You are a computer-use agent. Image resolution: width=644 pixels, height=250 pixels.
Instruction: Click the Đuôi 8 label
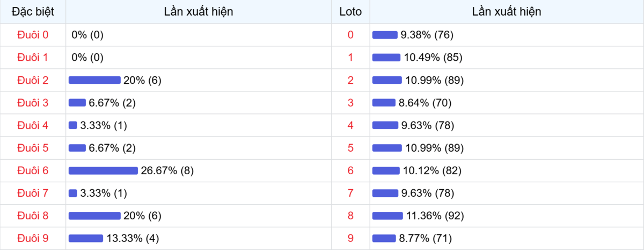tap(33, 216)
